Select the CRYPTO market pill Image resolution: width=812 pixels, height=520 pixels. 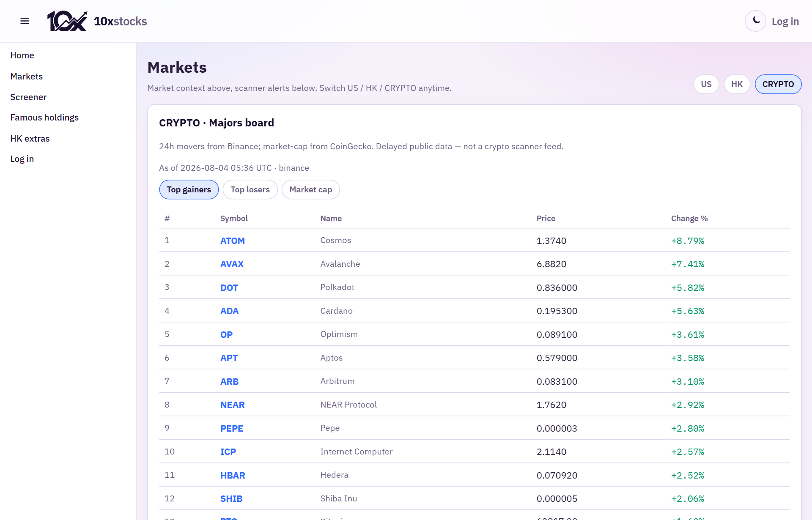coord(778,84)
